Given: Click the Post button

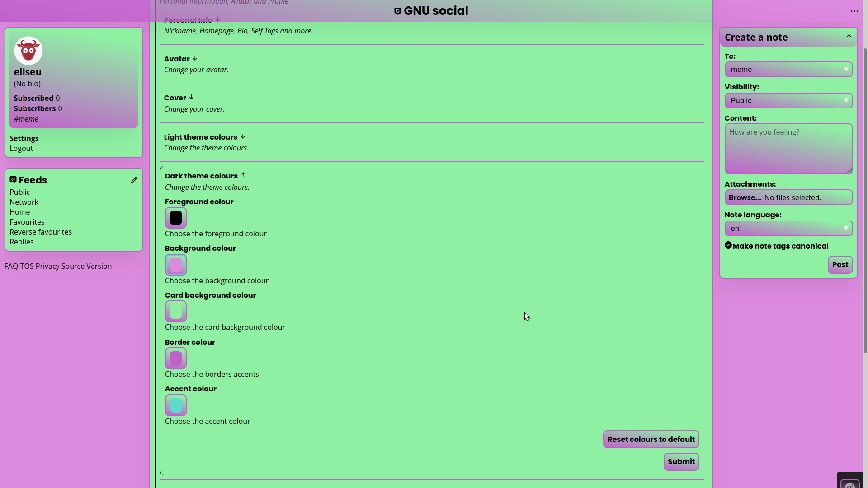Looking at the screenshot, I should click(840, 264).
